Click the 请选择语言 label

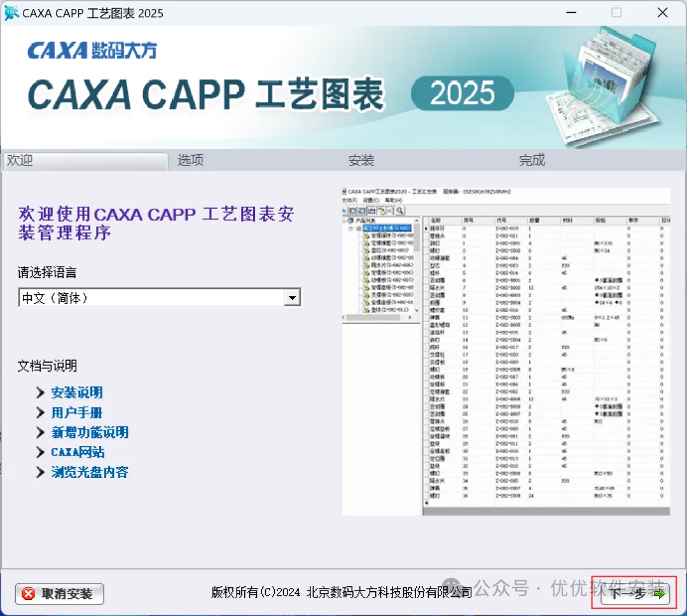(x=47, y=272)
